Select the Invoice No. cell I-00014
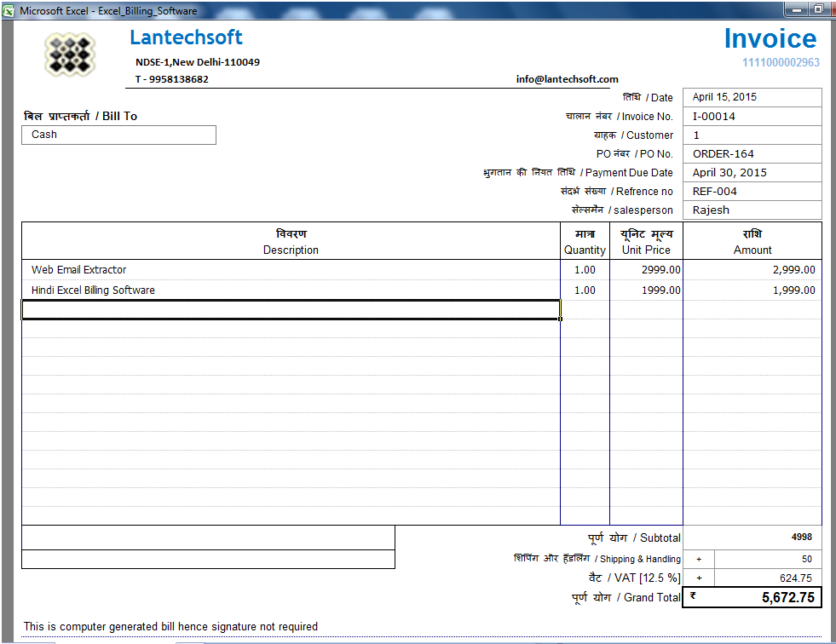The height and width of the screenshot is (644, 836). (752, 116)
